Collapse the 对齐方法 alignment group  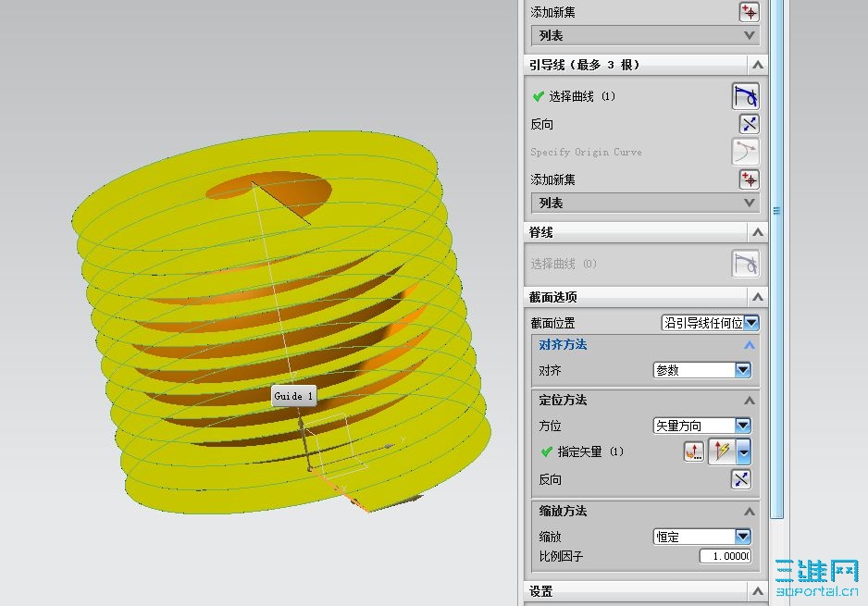click(x=749, y=345)
